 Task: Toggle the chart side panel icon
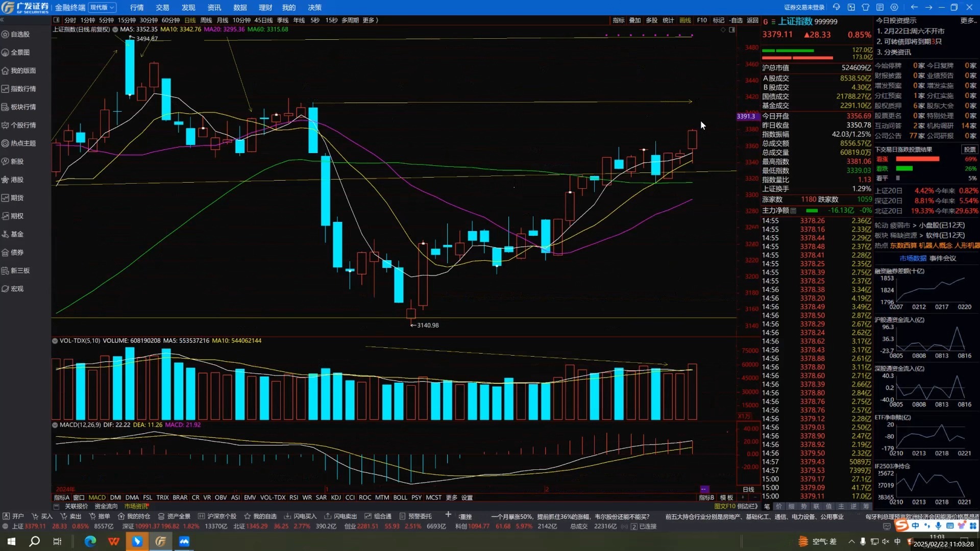(732, 30)
